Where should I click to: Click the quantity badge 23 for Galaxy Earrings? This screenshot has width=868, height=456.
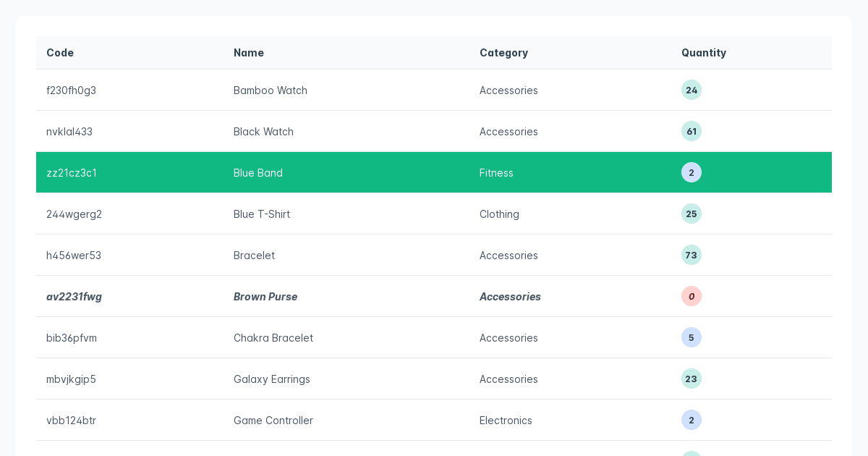pyautogui.click(x=692, y=379)
